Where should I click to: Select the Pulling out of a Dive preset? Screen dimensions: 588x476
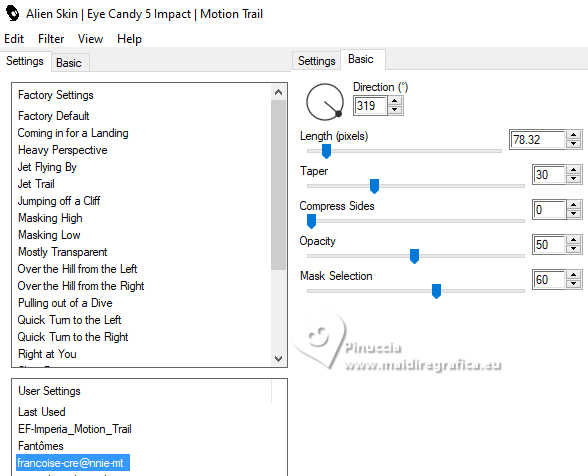pos(65,303)
